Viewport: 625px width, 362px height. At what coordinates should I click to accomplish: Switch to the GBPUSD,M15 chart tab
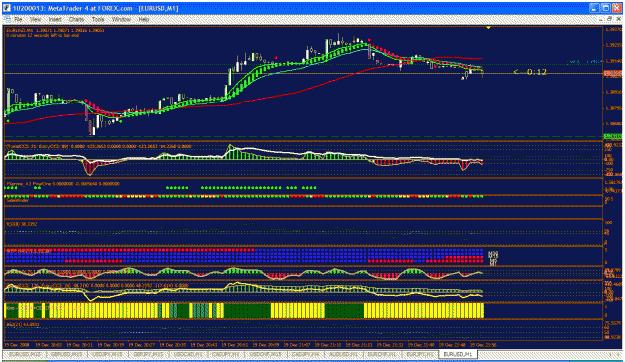point(67,354)
